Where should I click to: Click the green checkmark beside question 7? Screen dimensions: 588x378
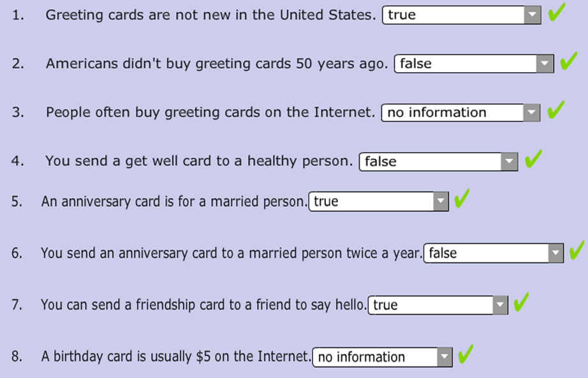521,303
